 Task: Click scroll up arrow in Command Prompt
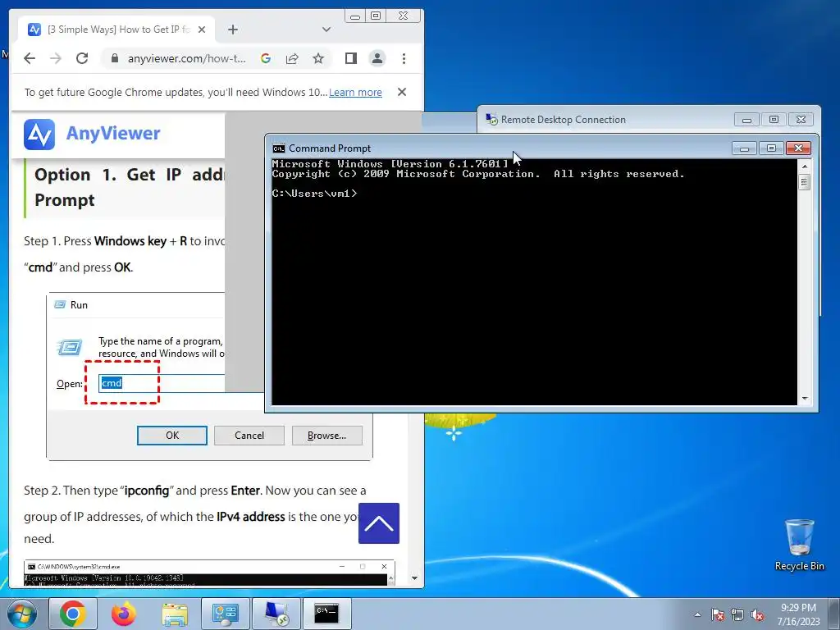[804, 167]
